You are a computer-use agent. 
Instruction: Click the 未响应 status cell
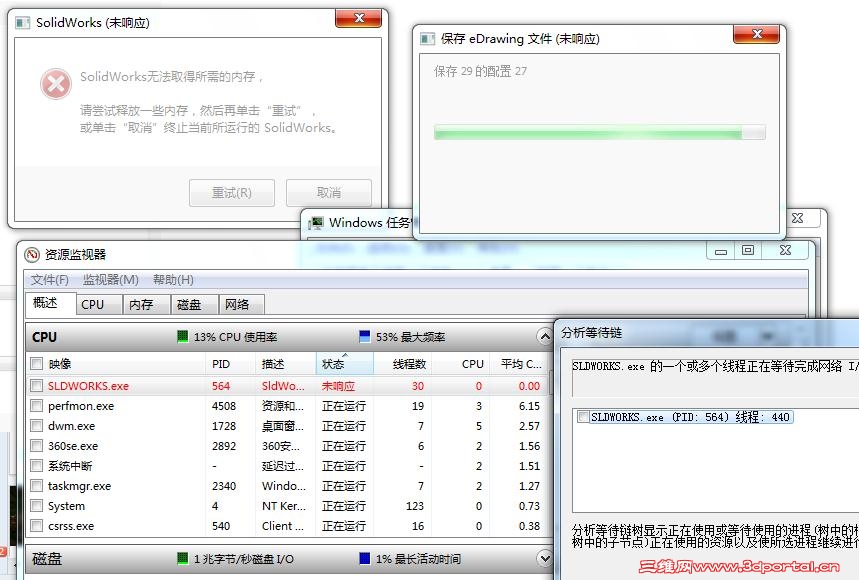[338, 386]
